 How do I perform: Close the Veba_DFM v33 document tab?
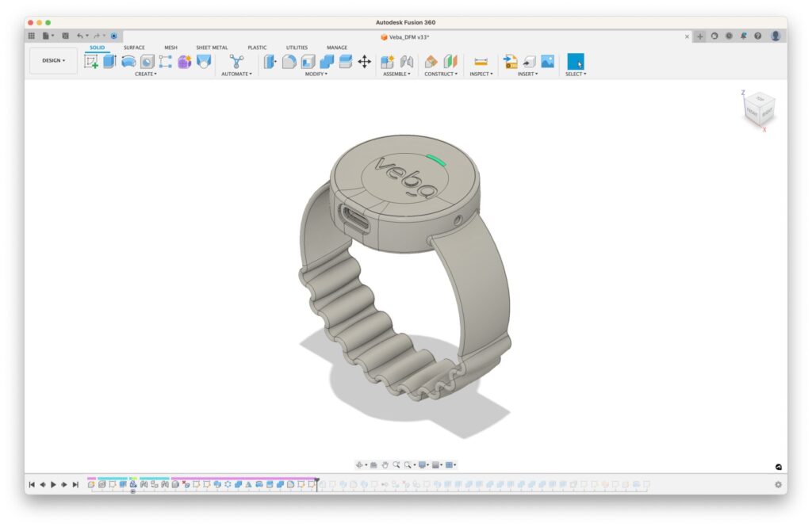tap(687, 36)
